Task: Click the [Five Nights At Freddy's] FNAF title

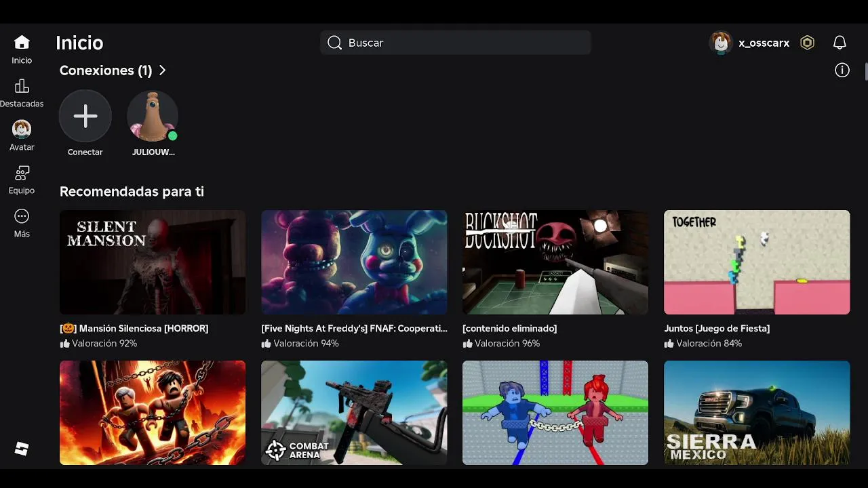Action: pyautogui.click(x=354, y=328)
